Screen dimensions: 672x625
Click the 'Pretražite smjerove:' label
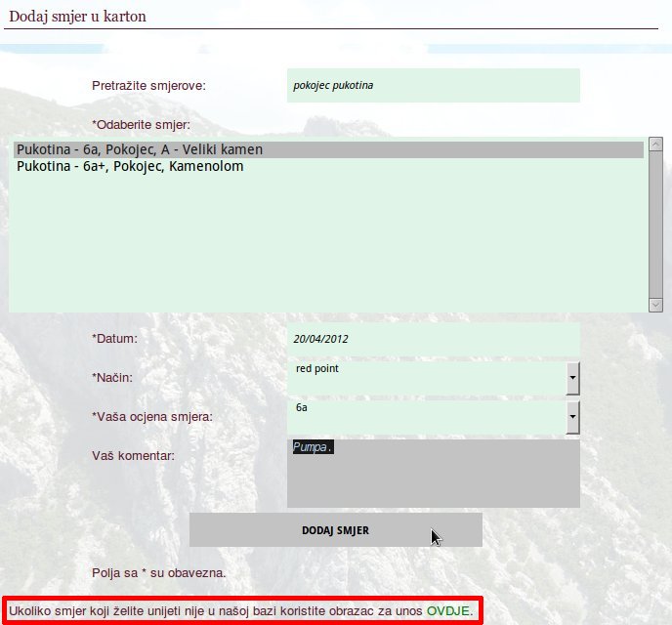148,86
